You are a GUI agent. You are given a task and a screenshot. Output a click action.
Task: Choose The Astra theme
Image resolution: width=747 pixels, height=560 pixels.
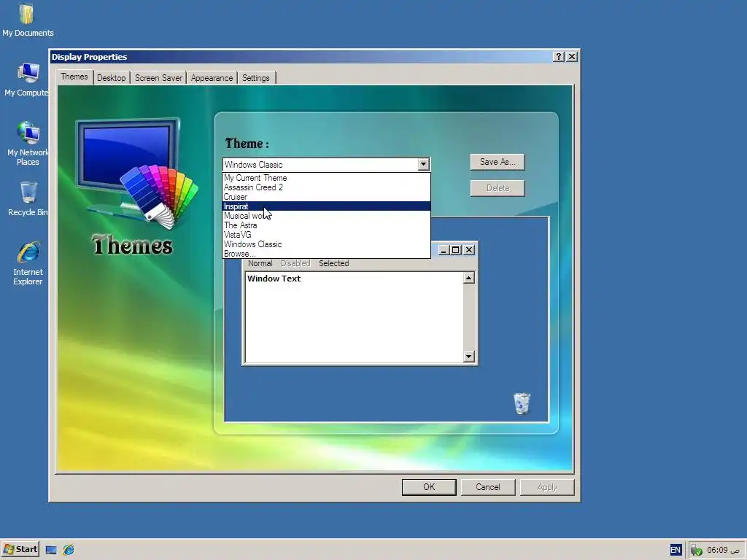tap(326, 225)
